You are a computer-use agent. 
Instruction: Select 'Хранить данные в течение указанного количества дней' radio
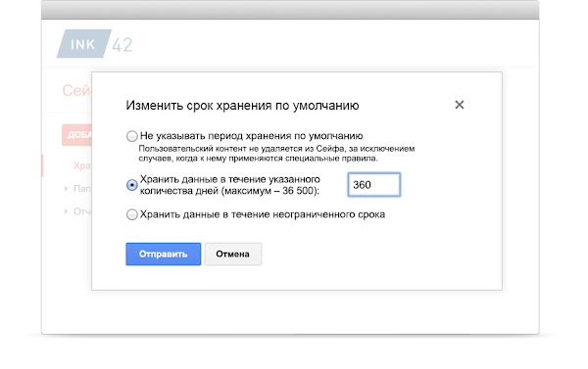131,185
